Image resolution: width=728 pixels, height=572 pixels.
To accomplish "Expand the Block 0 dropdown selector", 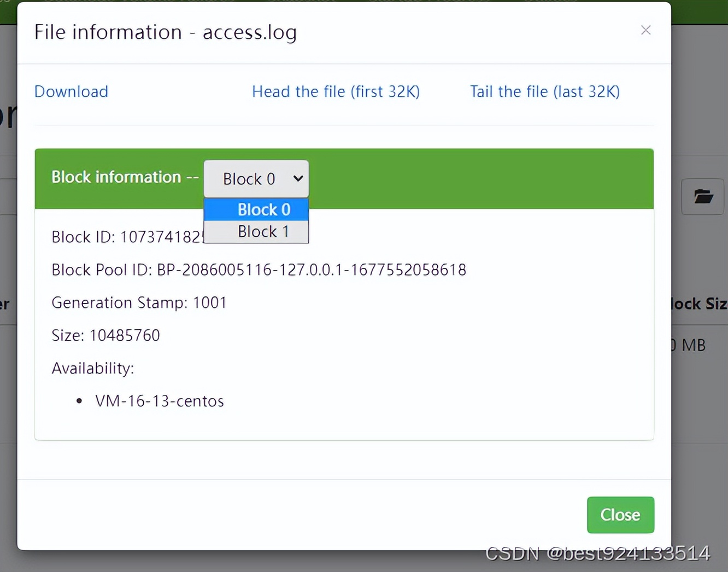I will [256, 179].
